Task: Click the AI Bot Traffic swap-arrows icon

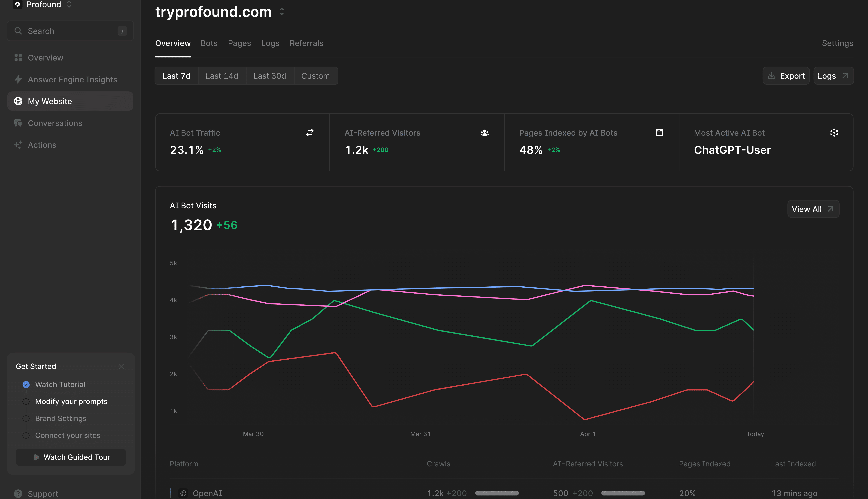Action: click(310, 133)
